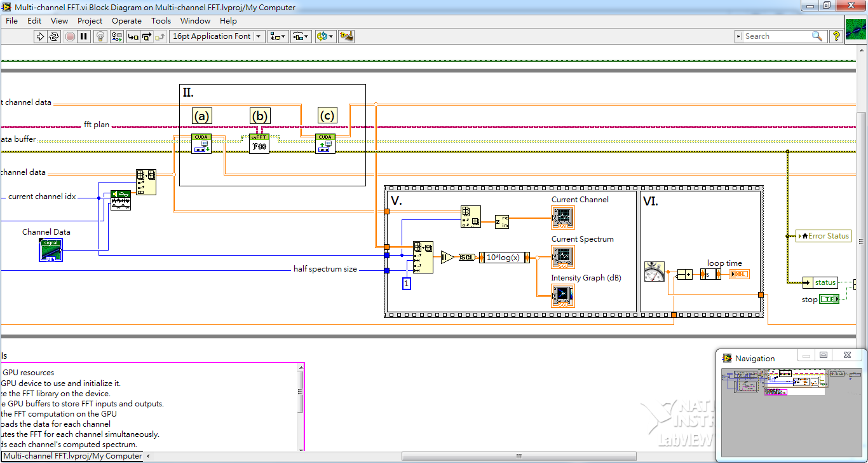Click the stop boolean TF terminal

829,299
